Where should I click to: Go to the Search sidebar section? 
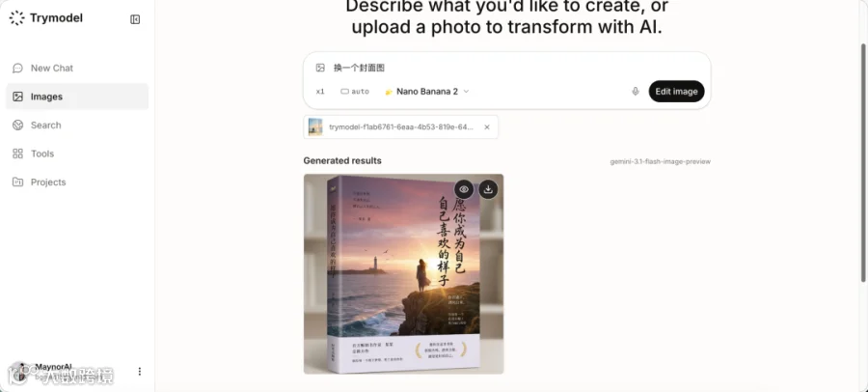pyautogui.click(x=77, y=126)
